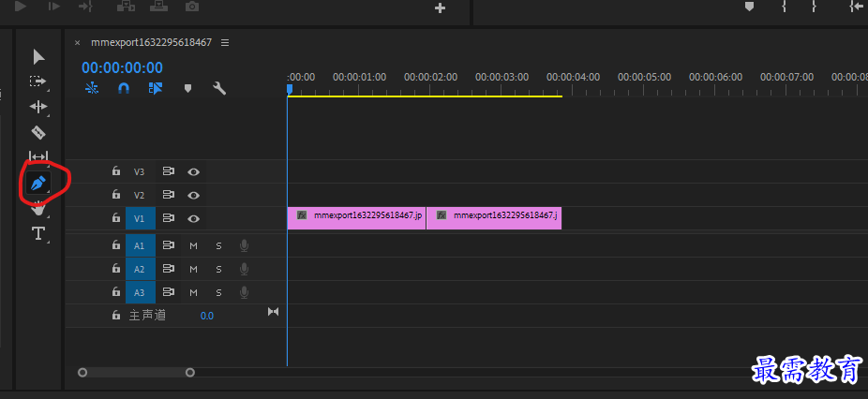Click ruler at 00:00:02:00
The image size is (868, 399).
(x=430, y=78)
